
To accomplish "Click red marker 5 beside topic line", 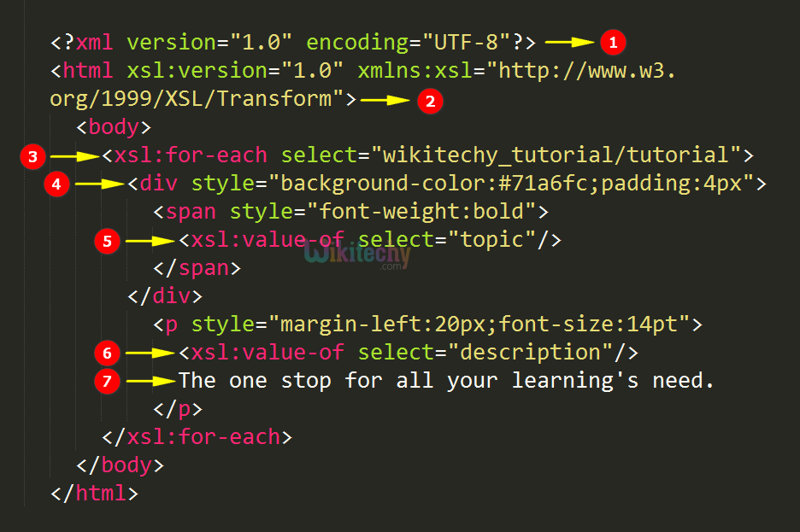I will (x=108, y=242).
